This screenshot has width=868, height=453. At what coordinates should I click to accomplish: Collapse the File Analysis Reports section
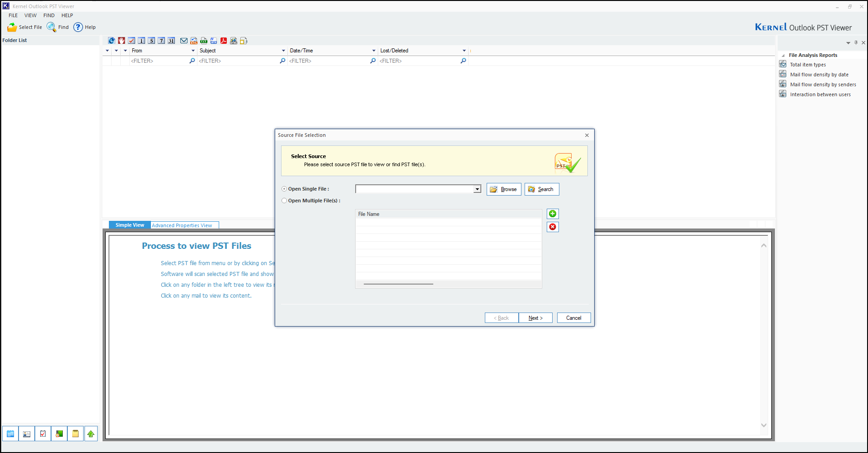[783, 55]
